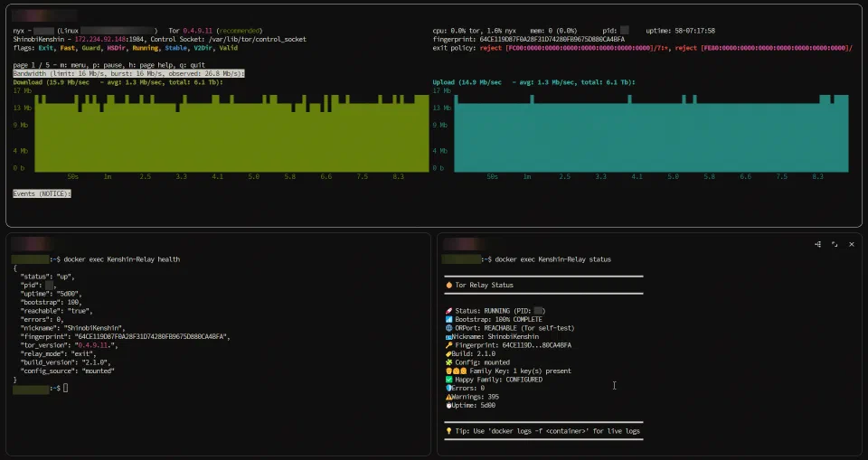Click the stopwatch emoji beside Uptime: 5d00
868x460 pixels.
tap(448, 405)
